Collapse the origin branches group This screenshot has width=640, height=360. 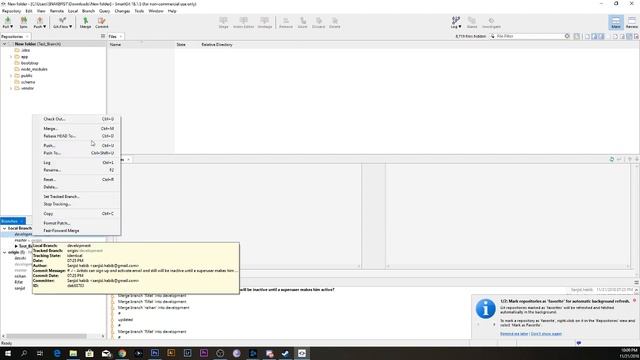tap(4, 253)
